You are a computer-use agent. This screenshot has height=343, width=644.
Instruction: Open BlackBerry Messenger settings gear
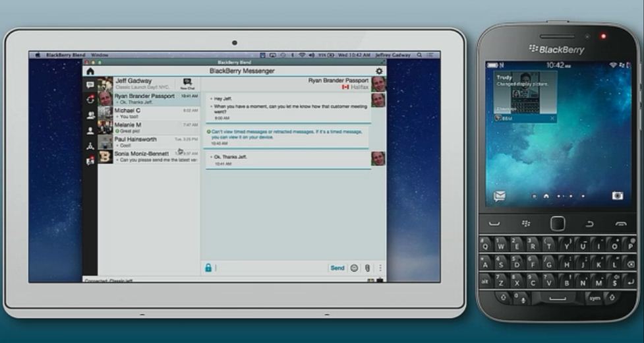click(379, 71)
